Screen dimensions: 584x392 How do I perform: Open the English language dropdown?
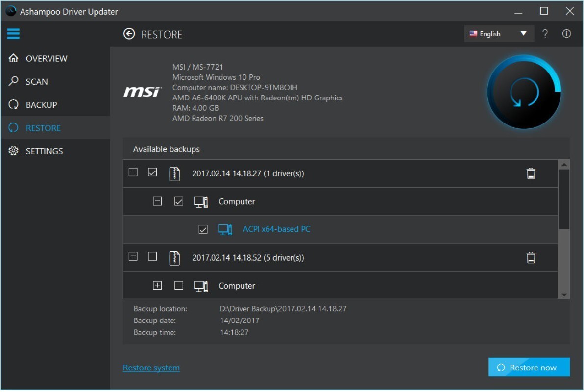coord(499,34)
